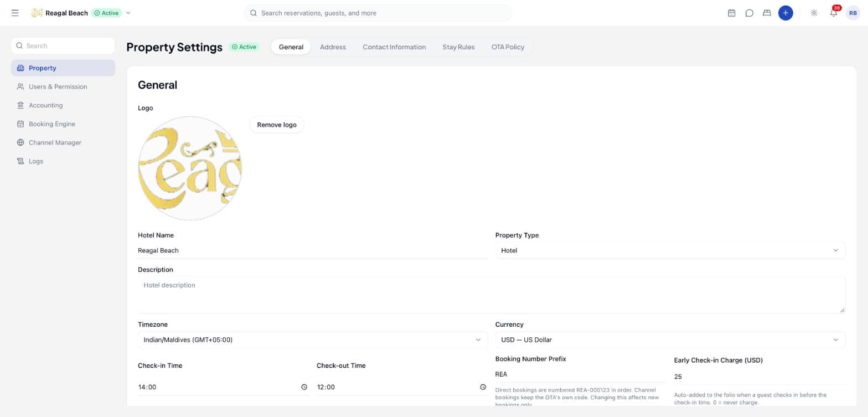Click the Booking Number Prefix field

click(x=581, y=374)
